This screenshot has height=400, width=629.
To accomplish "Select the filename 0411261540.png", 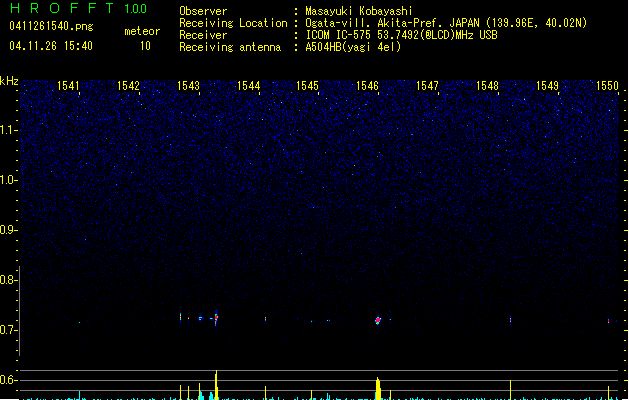I will (51, 26).
